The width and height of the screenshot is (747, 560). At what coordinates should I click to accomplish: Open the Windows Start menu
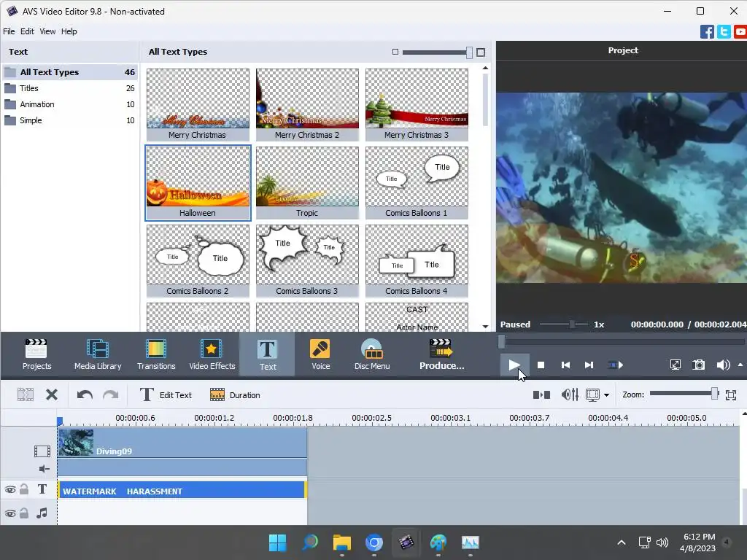[277, 542]
